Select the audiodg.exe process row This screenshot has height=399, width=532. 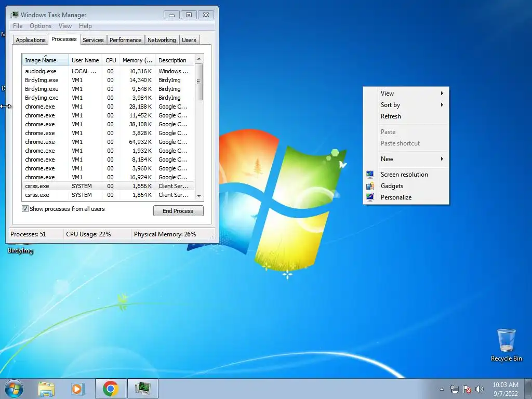pos(108,71)
